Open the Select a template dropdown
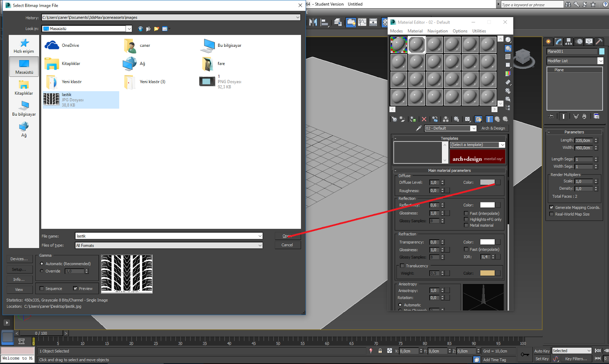The image size is (609, 364). 502,145
